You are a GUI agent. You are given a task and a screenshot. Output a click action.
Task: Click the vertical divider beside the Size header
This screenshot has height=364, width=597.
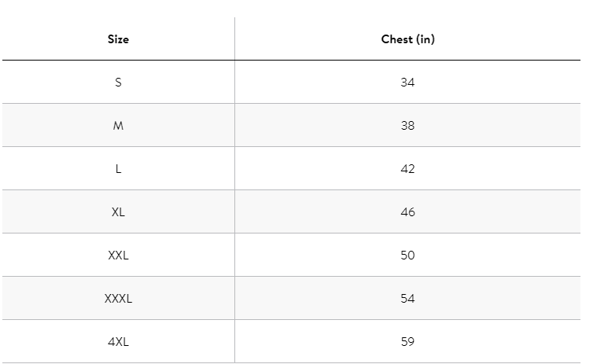(234, 39)
